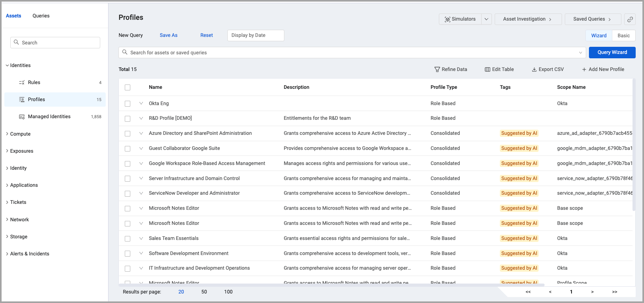Click the Suggested by AI tag for Sales Team Essentials

tap(519, 238)
